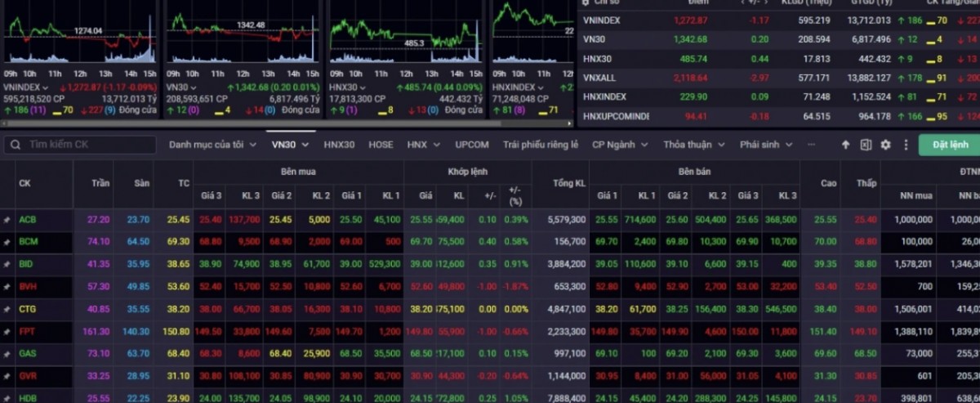Screen dimensions: 980x403
Task: Open BCM stock symbol
Action: pos(28,243)
